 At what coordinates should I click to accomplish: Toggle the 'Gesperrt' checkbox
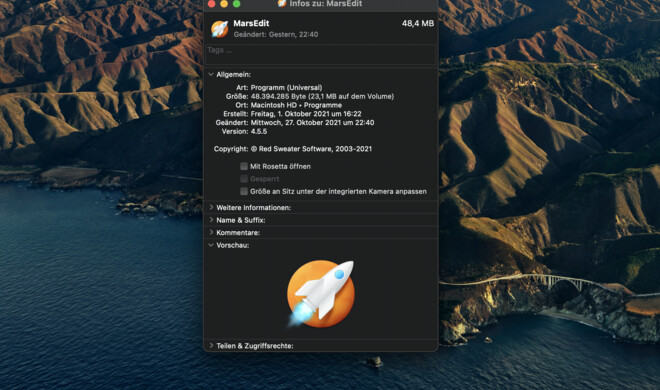tap(244, 179)
